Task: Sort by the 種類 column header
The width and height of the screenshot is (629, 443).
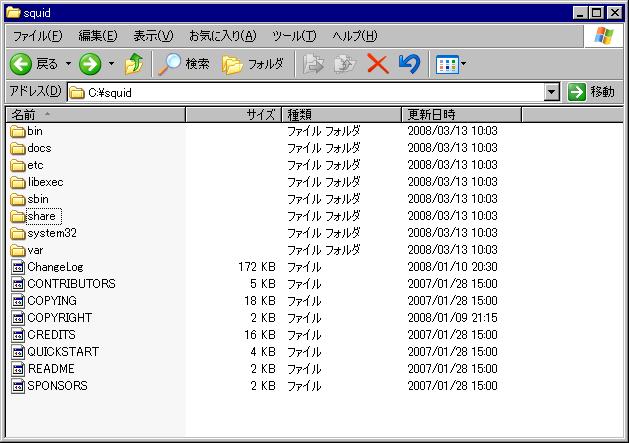Action: [341, 115]
